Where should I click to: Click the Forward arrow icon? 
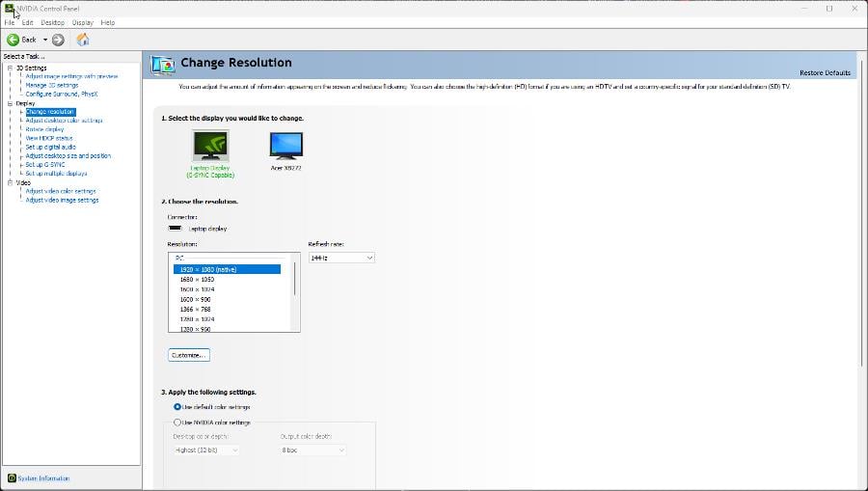point(58,40)
